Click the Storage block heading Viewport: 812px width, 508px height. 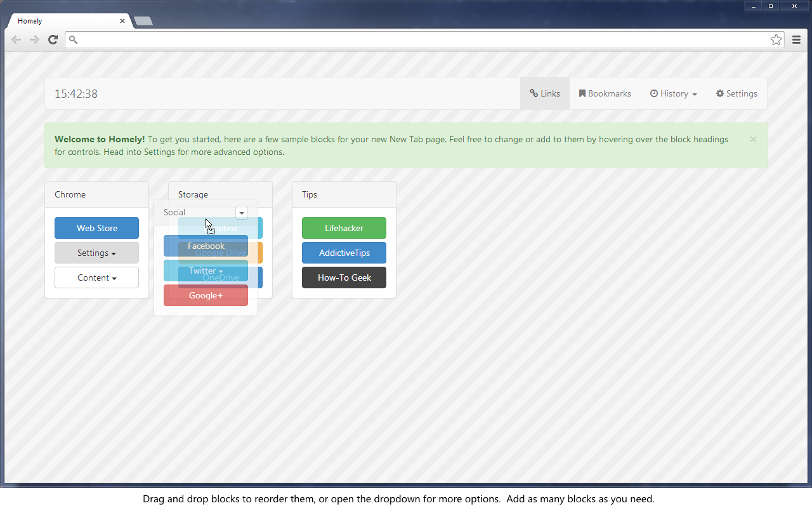(x=220, y=193)
